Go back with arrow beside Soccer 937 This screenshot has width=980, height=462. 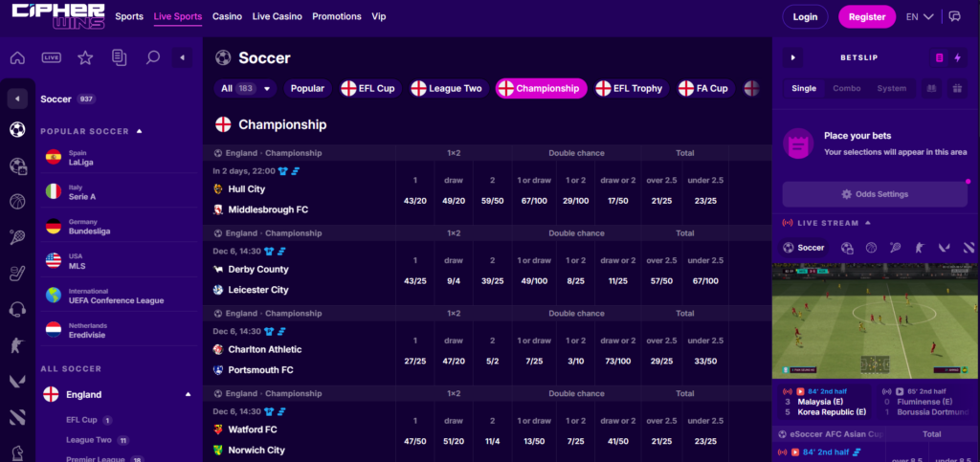coord(17,99)
